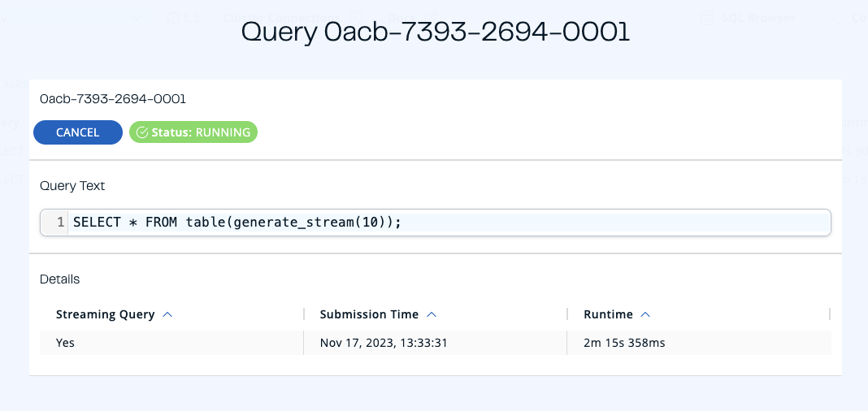Viewport: 868px width, 411px height.
Task: Toggle the sort chevron beside Submission Time
Action: 432,314
